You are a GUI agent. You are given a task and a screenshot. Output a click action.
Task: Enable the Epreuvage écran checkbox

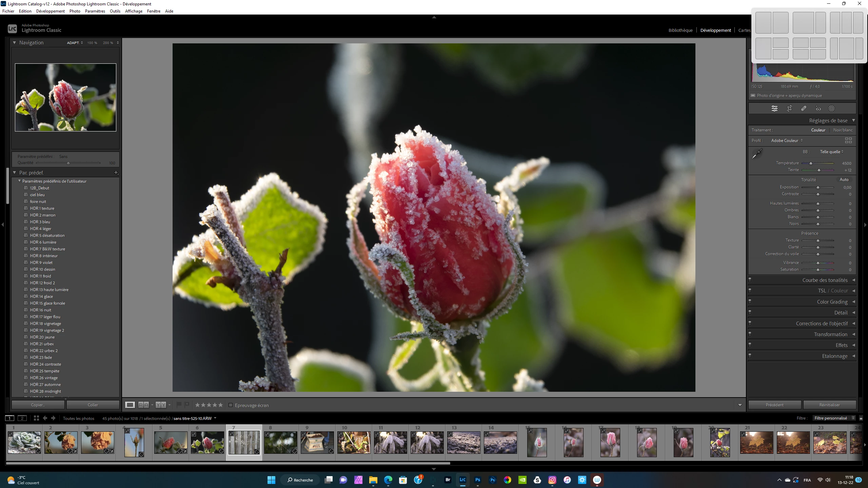231,405
